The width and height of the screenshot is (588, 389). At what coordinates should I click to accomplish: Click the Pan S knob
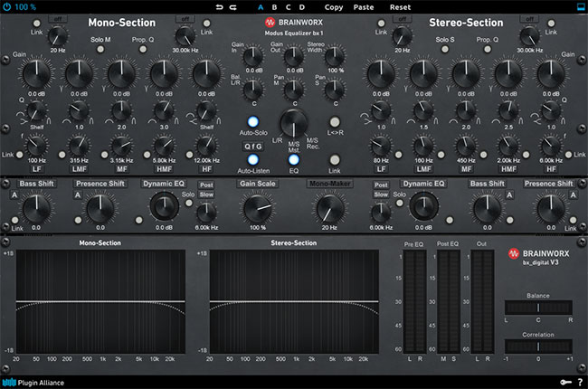tap(335, 90)
